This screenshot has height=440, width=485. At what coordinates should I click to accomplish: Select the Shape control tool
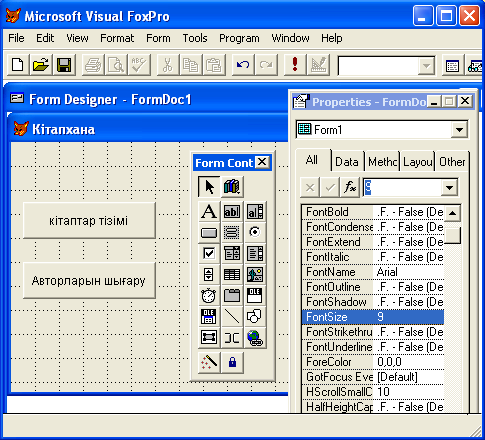(255, 317)
